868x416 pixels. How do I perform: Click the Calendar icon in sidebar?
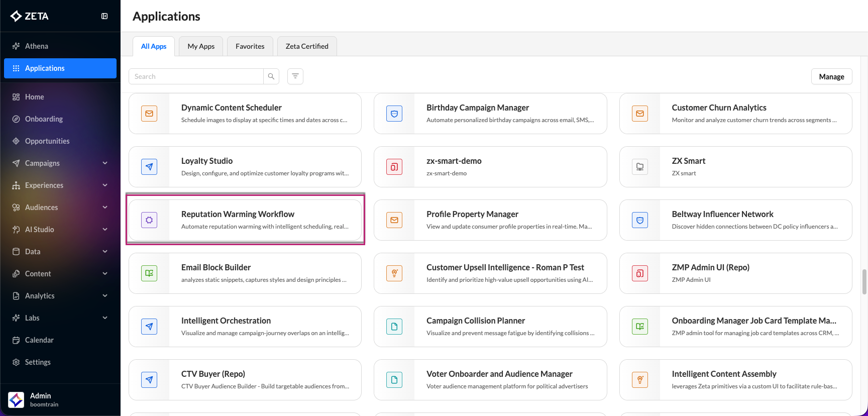pyautogui.click(x=16, y=340)
